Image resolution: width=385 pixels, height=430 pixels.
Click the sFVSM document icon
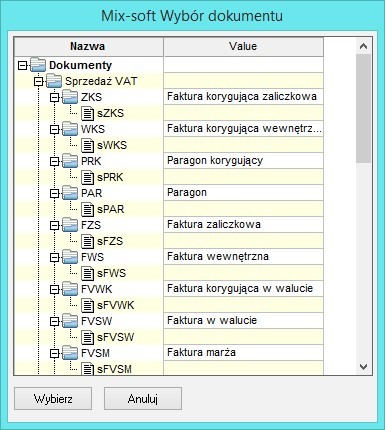click(x=88, y=369)
